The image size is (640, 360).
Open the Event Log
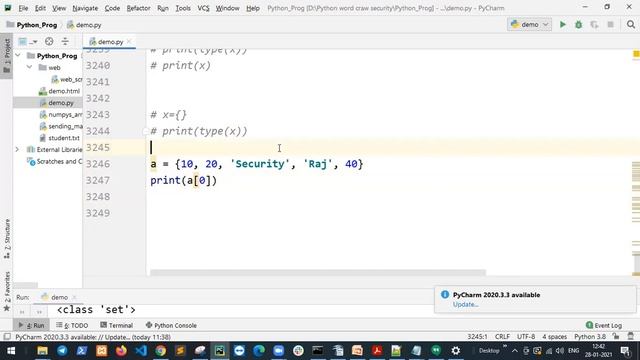[x=604, y=325]
